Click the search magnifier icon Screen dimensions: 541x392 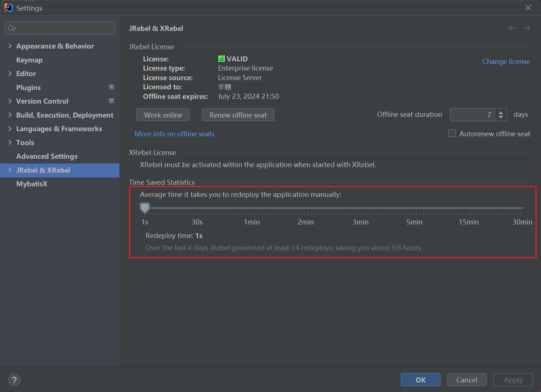(11, 28)
